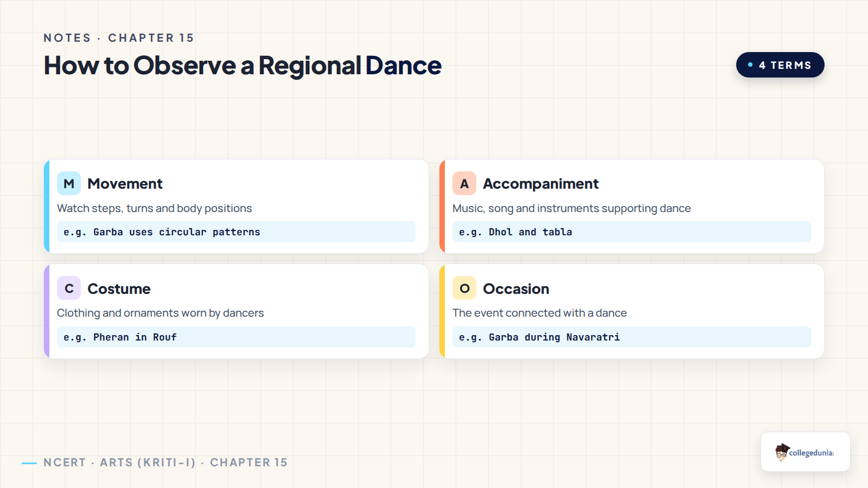Click the C letter badge beside Costume

pyautogui.click(x=69, y=288)
